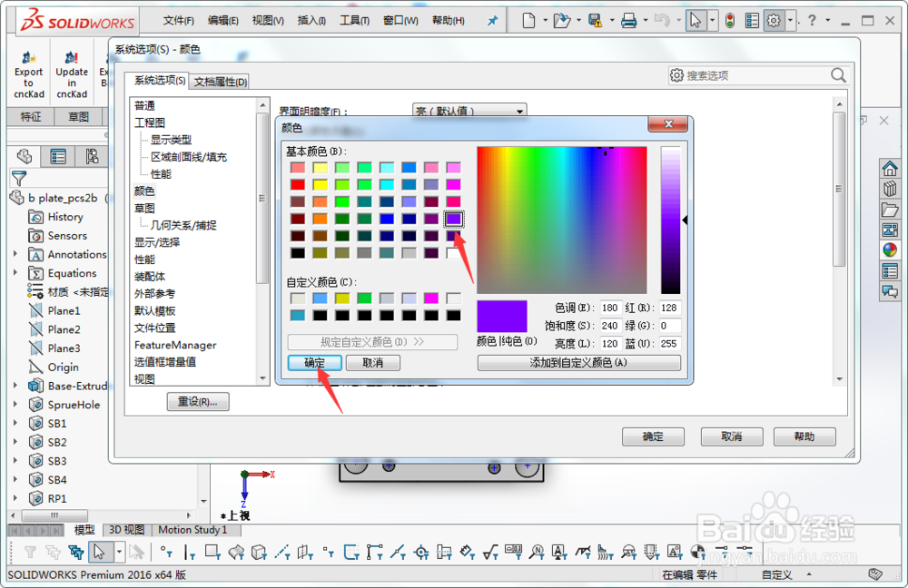The height and width of the screenshot is (588, 908).
Task: Click 取消 button in the system options dialog
Action: click(731, 436)
